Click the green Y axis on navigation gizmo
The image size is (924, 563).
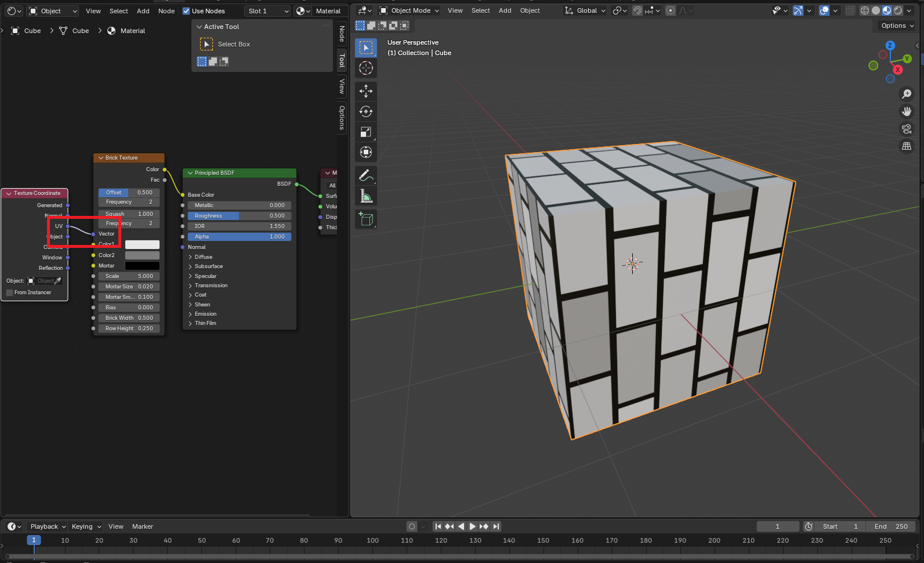click(x=907, y=59)
